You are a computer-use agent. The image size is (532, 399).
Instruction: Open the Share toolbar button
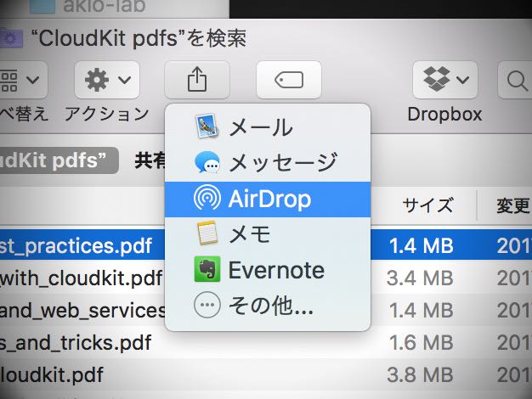(197, 80)
